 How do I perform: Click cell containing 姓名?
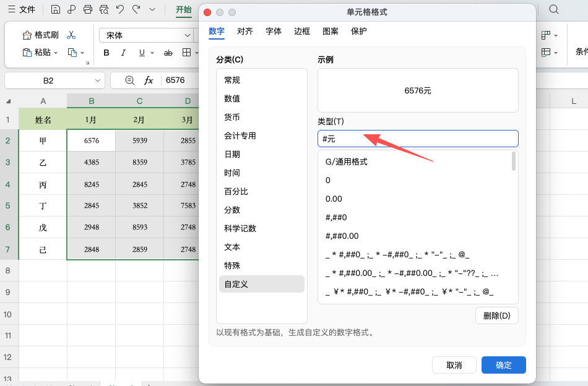coord(43,120)
